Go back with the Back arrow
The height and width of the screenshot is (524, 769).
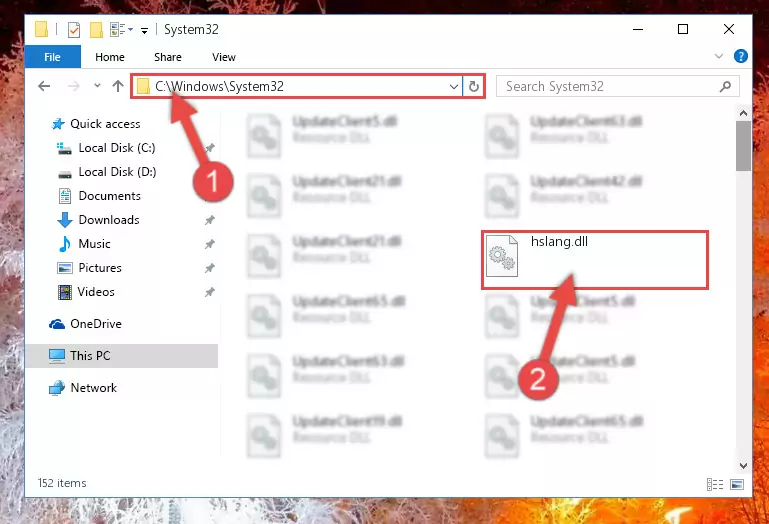tap(44, 86)
